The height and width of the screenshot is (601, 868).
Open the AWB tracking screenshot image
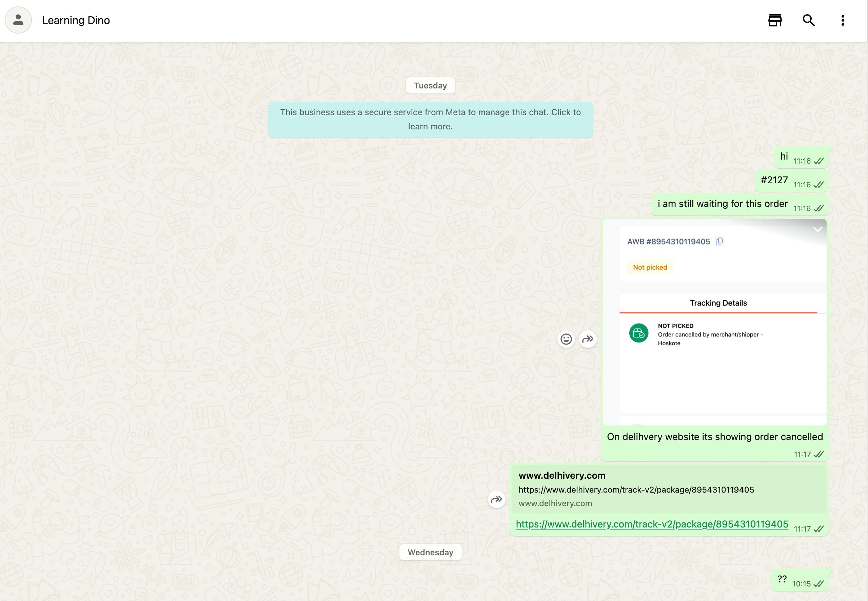715,322
